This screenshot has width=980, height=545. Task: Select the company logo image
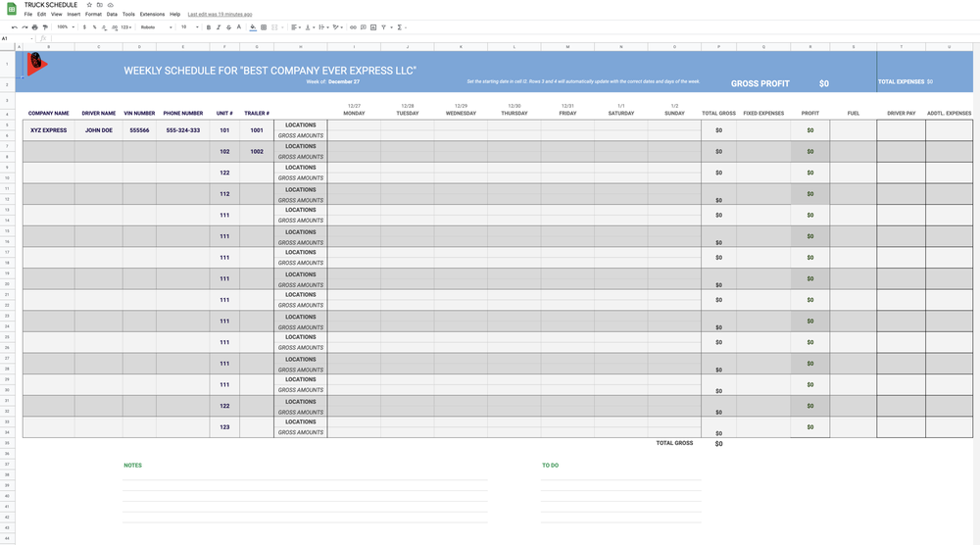coord(37,64)
